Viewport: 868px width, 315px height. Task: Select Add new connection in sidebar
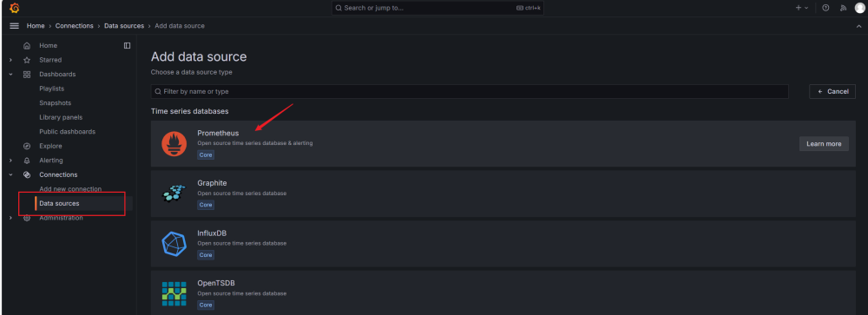click(x=70, y=189)
